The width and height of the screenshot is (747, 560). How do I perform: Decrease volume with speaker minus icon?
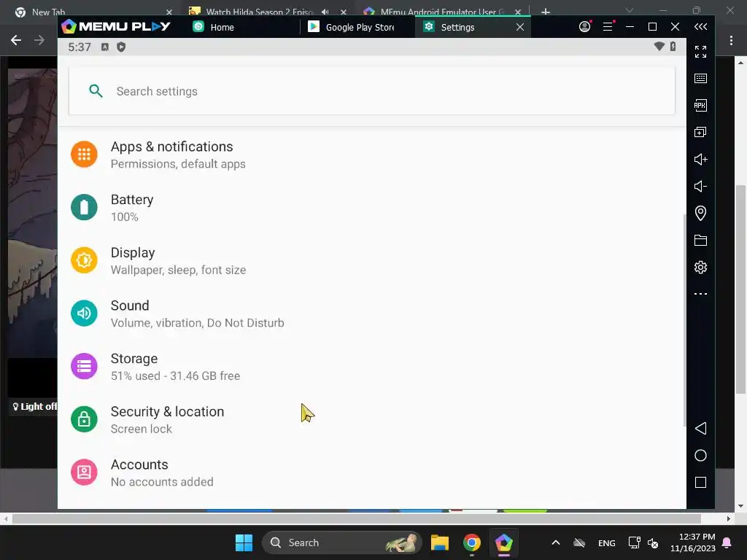(x=700, y=186)
